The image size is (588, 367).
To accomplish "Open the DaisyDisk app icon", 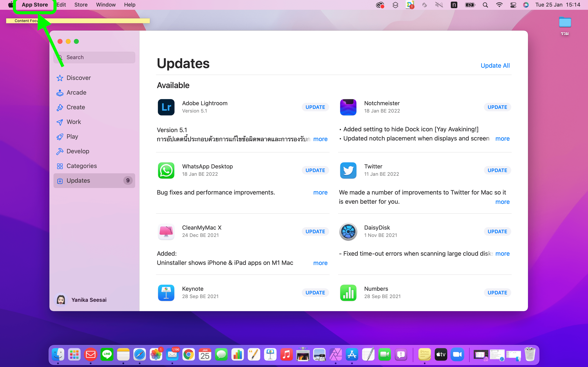I will click(348, 232).
